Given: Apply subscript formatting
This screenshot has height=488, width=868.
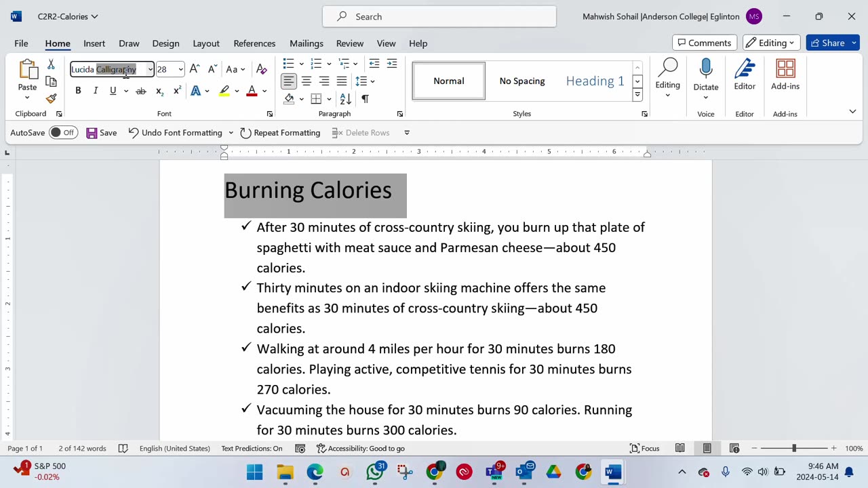Looking at the screenshot, I should [159, 91].
